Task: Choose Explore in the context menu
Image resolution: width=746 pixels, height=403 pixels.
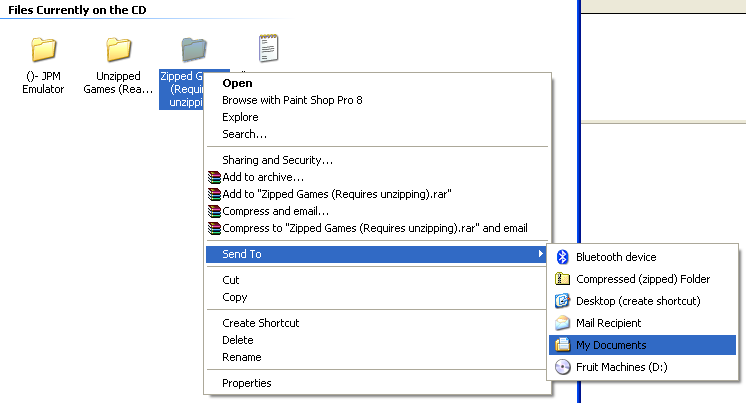Action: coord(240,117)
